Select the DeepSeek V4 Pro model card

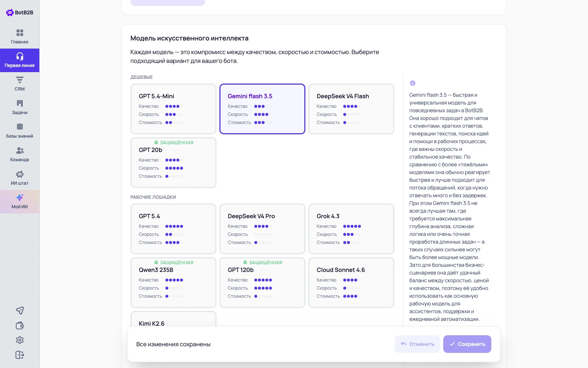262,229
